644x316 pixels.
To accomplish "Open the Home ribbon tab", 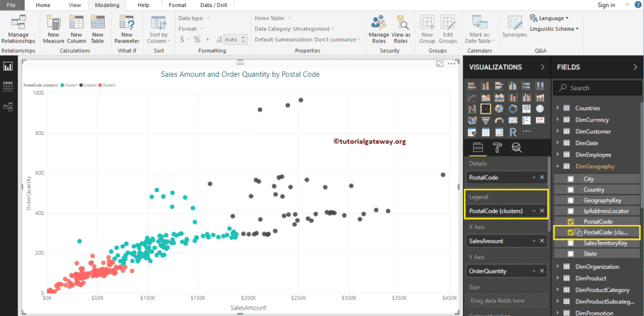I will tap(44, 5).
